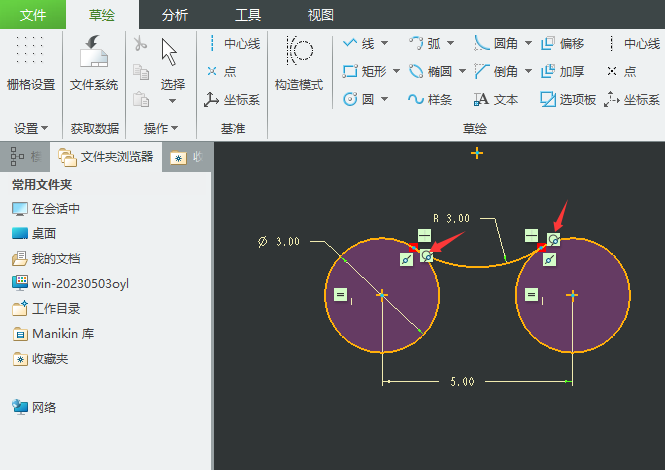665x470 pixels.
Task: Select the right circle's equal-radius constraint symbol
Action: tap(531, 294)
